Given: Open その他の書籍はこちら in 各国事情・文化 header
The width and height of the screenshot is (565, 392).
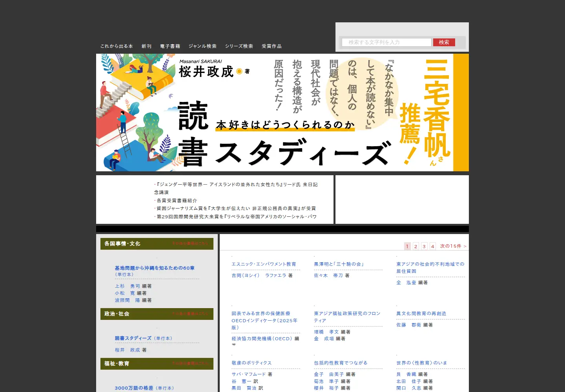Looking at the screenshot, I should (190, 243).
